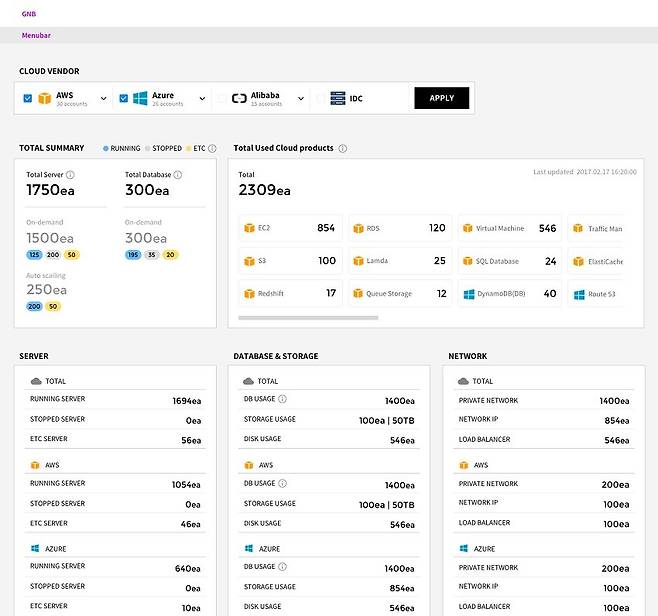Click the horizontal scrollbar under cloud products
Viewport: 658px width, 616px height.
[x=306, y=318]
